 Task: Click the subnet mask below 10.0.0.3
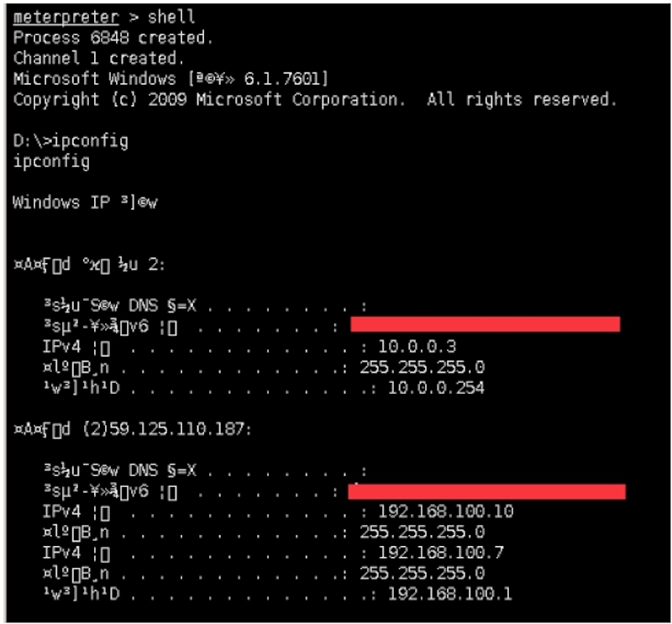[422, 367]
